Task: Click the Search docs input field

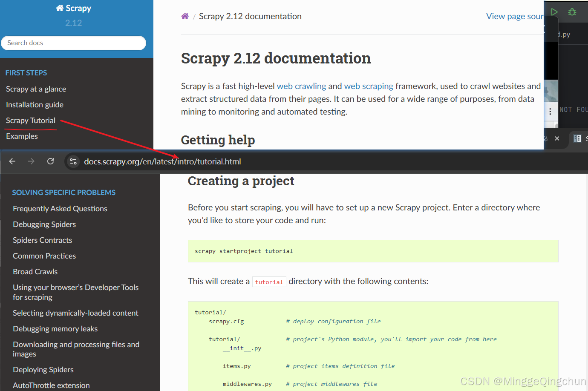Action: (73, 43)
